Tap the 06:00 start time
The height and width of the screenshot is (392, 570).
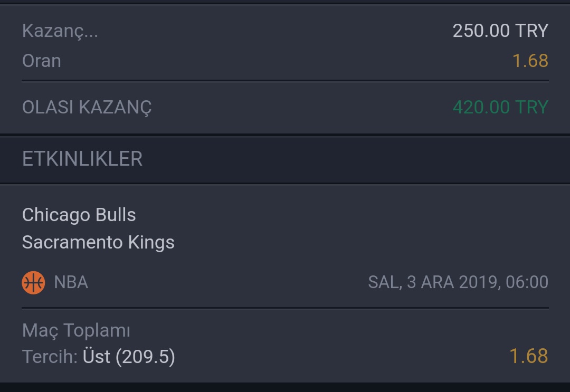pyautogui.click(x=527, y=282)
